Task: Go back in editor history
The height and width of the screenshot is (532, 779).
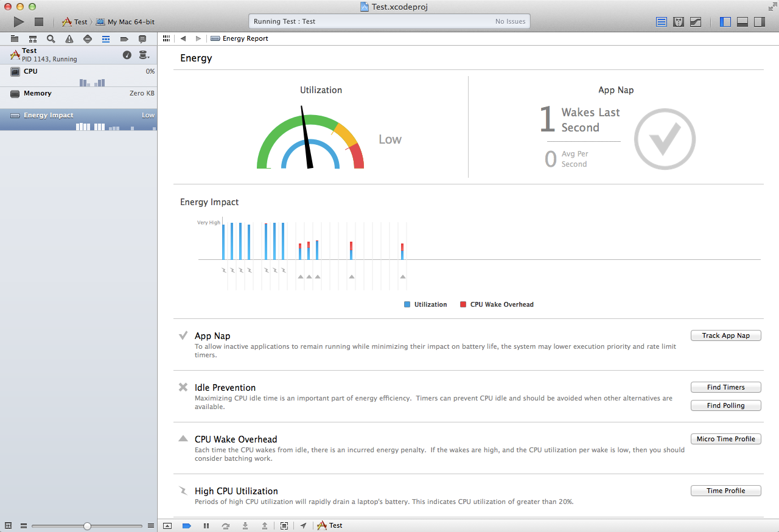Action: 183,38
